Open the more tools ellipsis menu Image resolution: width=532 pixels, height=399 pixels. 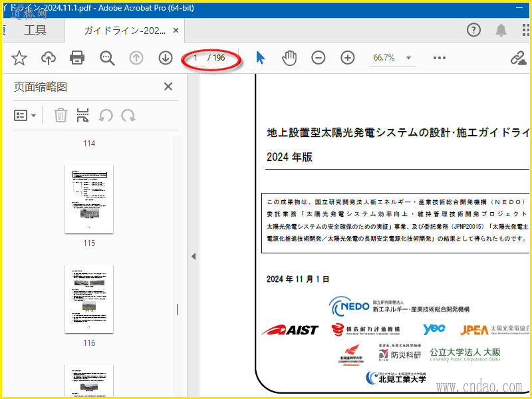point(440,58)
